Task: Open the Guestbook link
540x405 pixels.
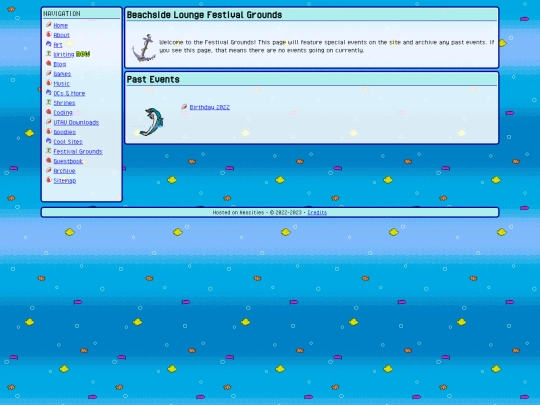Action: (x=68, y=161)
